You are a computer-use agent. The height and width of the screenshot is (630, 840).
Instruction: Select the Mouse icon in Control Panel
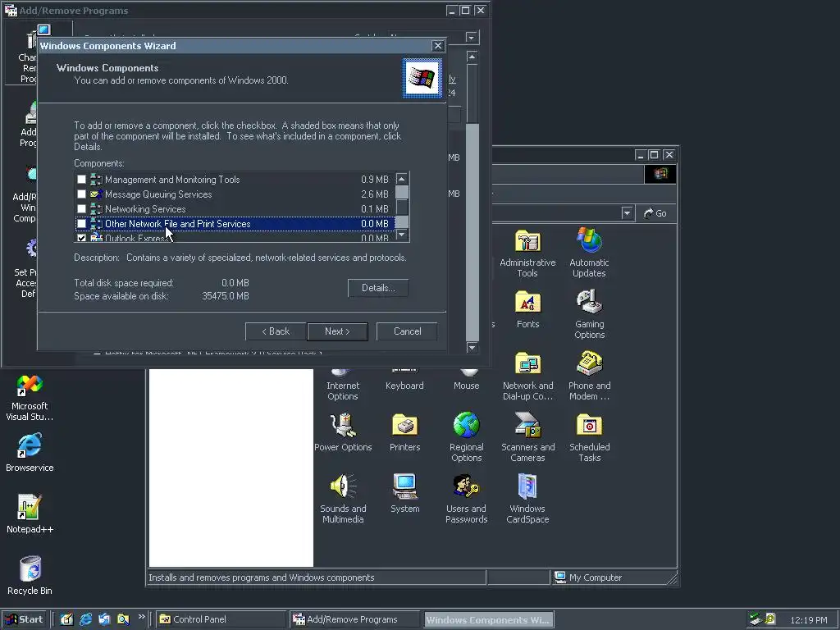tap(466, 381)
